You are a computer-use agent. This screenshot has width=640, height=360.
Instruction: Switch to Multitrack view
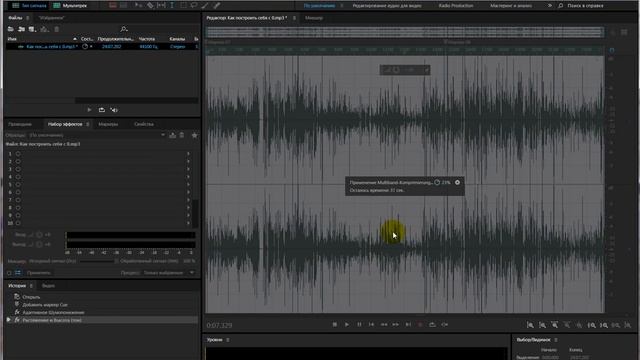pos(70,6)
